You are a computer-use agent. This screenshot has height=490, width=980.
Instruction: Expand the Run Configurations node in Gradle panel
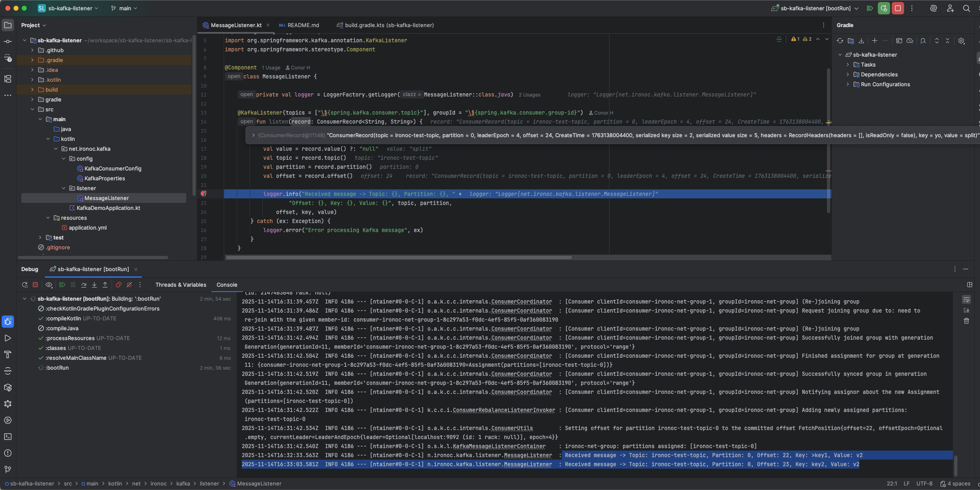tap(847, 84)
